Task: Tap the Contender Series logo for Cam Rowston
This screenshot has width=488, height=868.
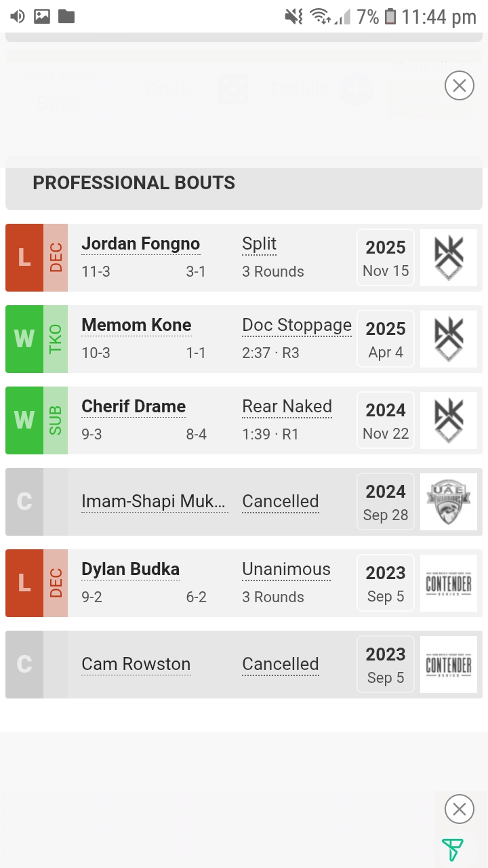Action: (449, 665)
